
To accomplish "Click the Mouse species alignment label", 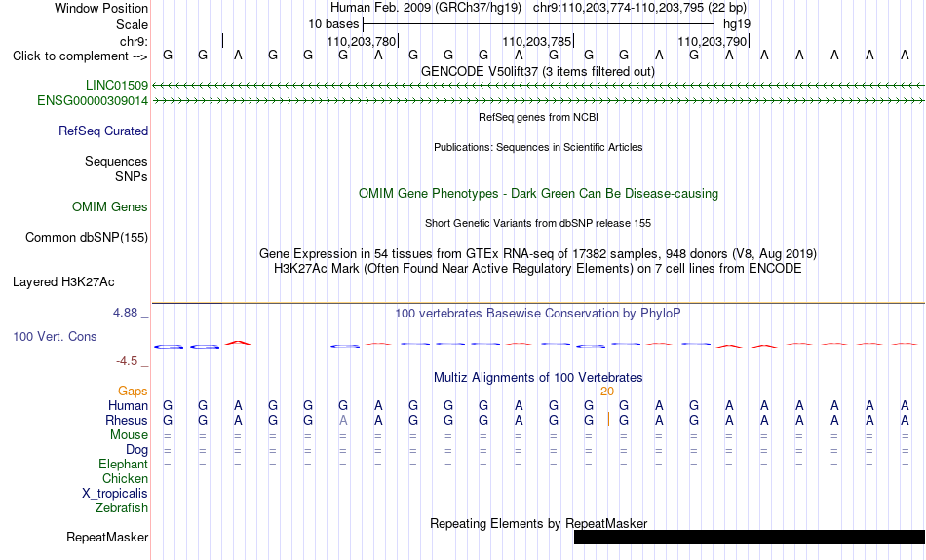I will (x=129, y=435).
